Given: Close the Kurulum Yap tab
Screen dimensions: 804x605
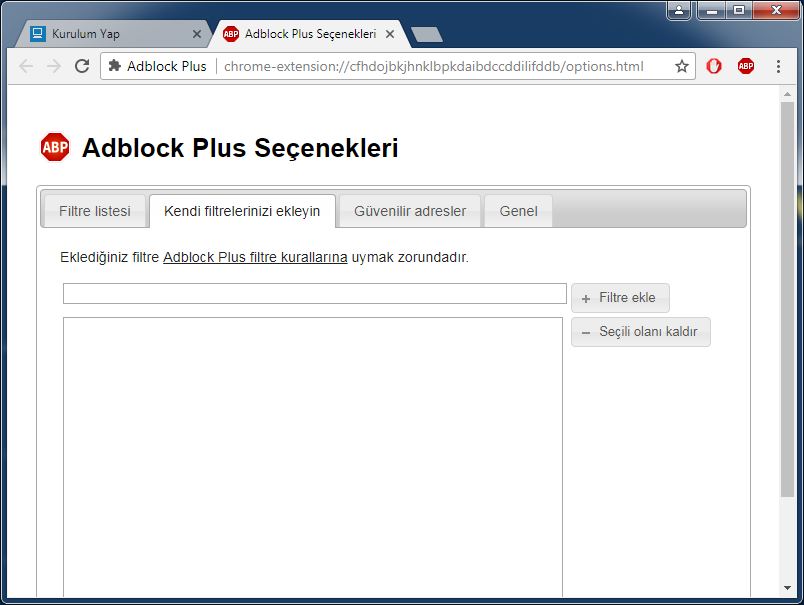Looking at the screenshot, I should click(197, 34).
